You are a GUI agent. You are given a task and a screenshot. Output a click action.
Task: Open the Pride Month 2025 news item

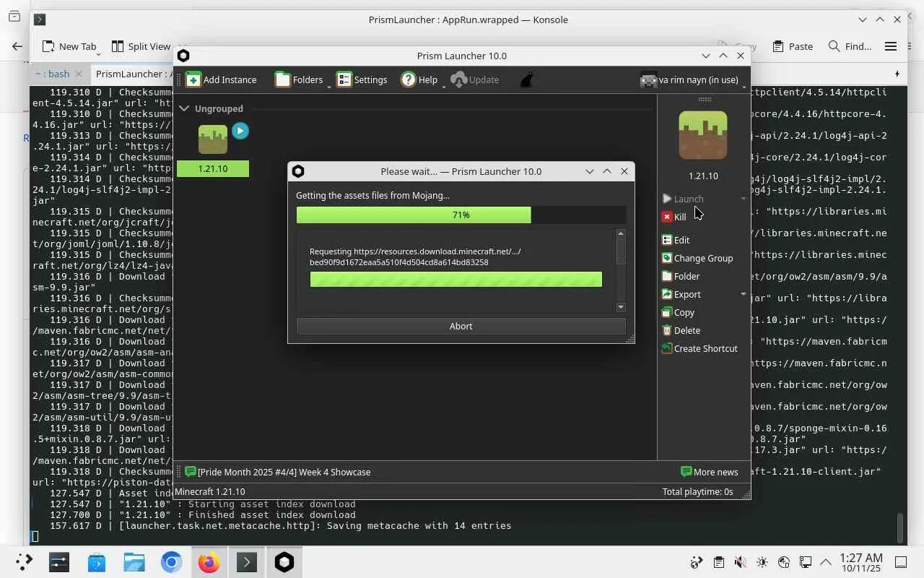[277, 472]
